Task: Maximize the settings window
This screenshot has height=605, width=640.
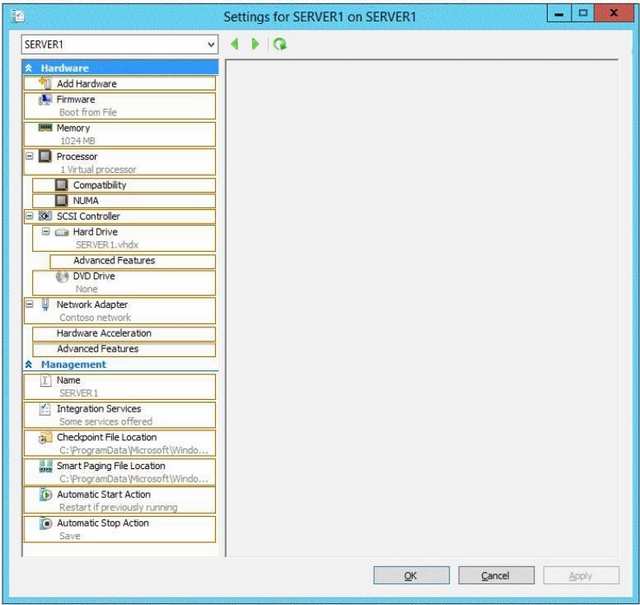Action: point(583,14)
